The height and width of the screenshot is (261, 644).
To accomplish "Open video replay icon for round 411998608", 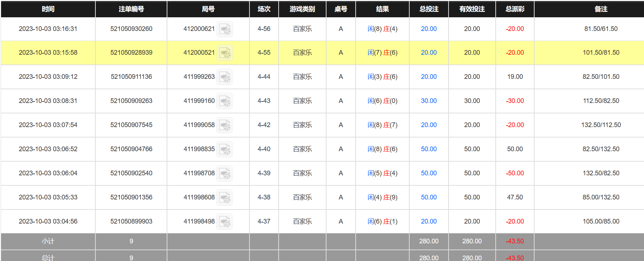I will coord(225,197).
